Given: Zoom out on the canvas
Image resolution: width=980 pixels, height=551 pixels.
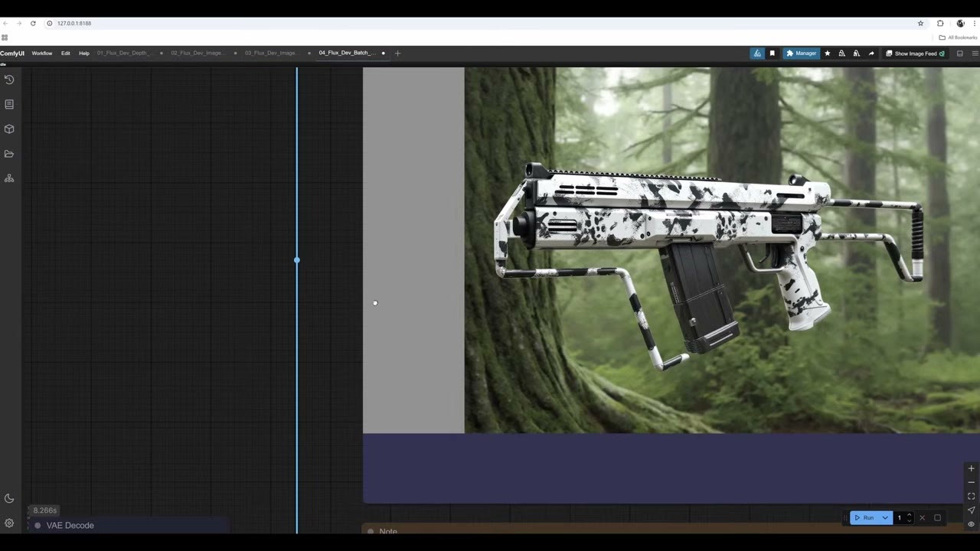Looking at the screenshot, I should [971, 482].
